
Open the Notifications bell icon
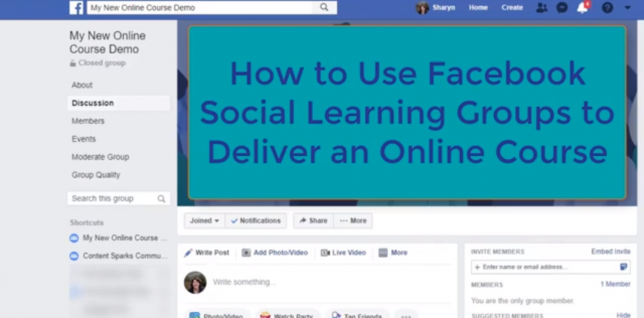[x=583, y=8]
